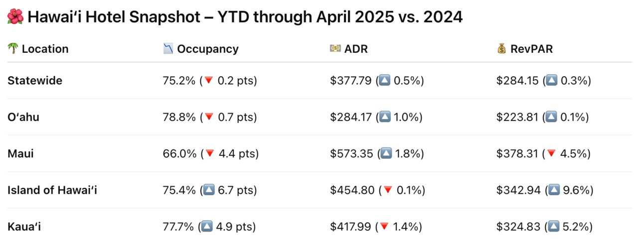The width and height of the screenshot is (644, 250).
Task: Click the up arrow icon in Statewide ADR
Action: click(x=384, y=81)
